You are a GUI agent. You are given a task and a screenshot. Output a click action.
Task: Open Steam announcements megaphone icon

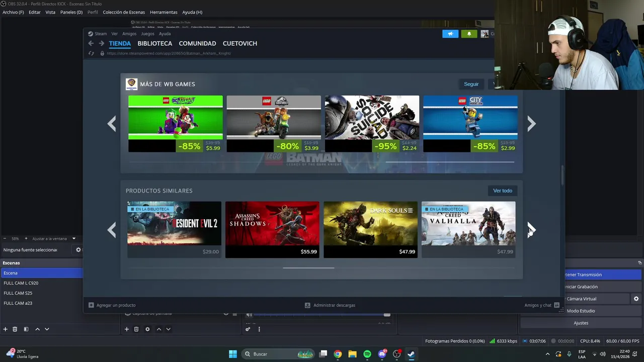(450, 34)
